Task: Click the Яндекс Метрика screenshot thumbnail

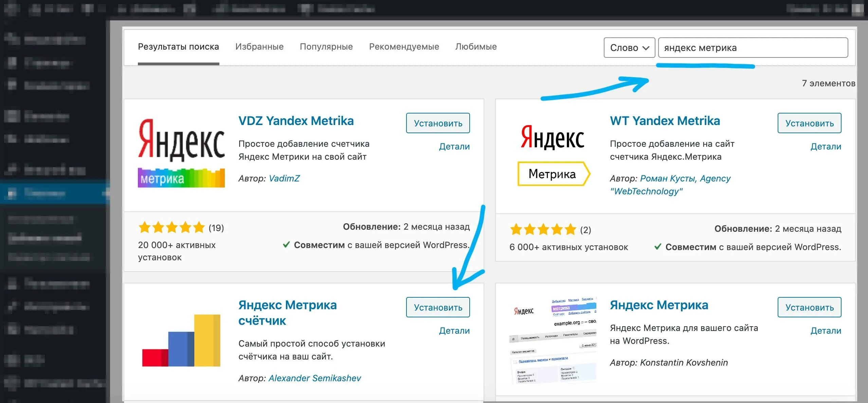Action: click(553, 340)
